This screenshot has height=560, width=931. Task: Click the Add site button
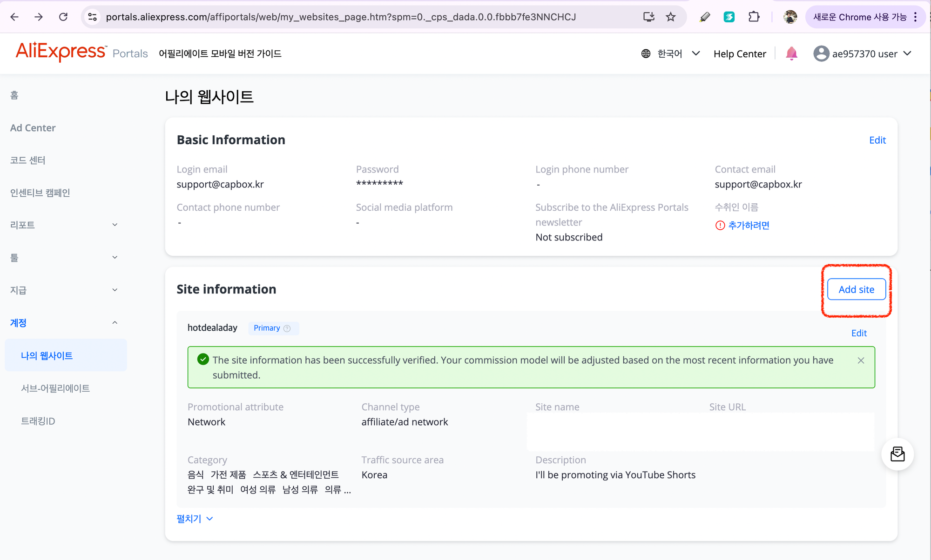pyautogui.click(x=857, y=289)
